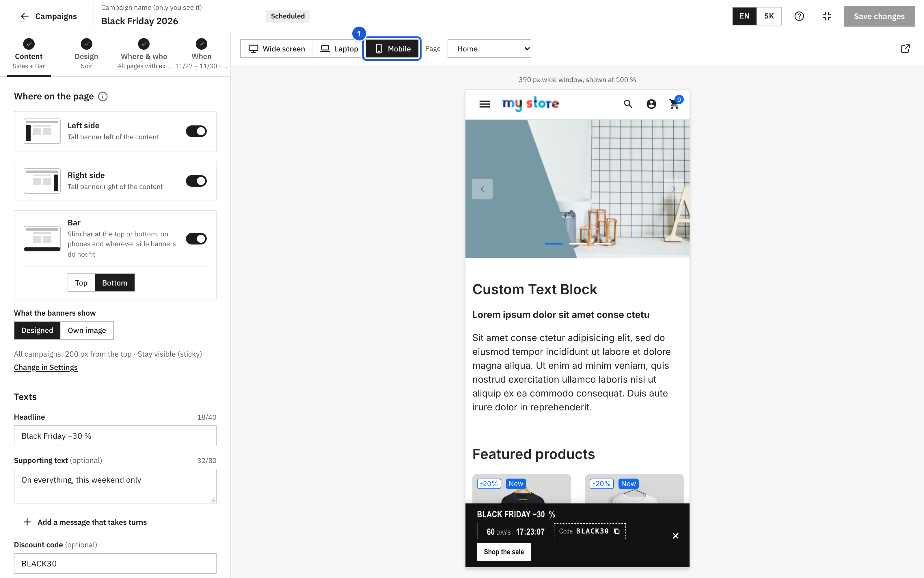
Task: Click the Featured products heading
Action: tap(533, 454)
